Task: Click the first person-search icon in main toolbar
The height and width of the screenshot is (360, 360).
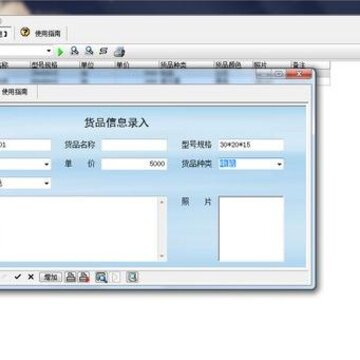Action: [75, 51]
